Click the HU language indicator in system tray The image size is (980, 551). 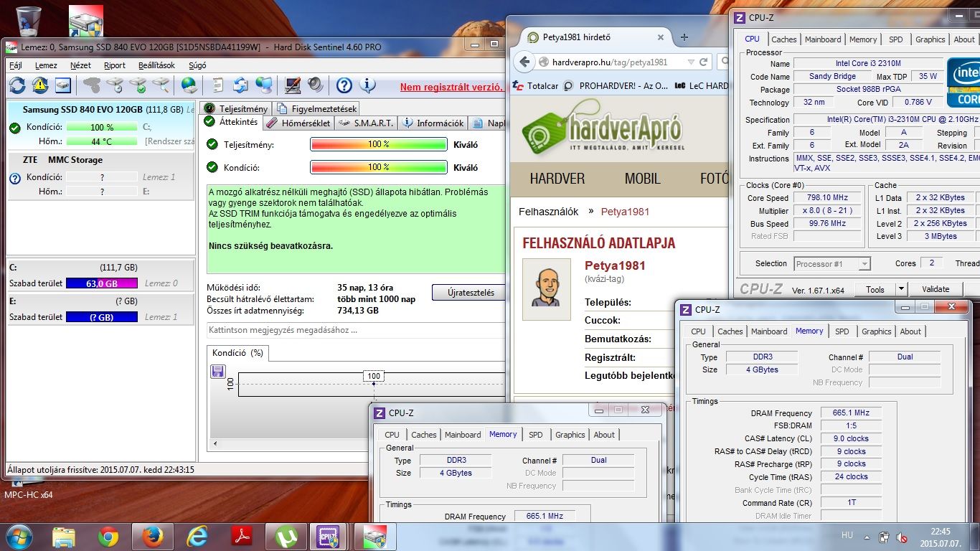click(847, 536)
